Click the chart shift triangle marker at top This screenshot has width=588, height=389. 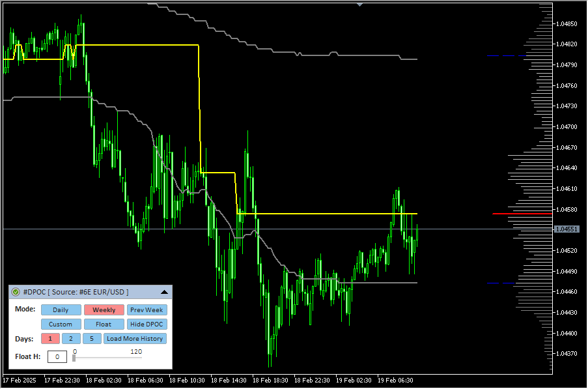[359, 4]
